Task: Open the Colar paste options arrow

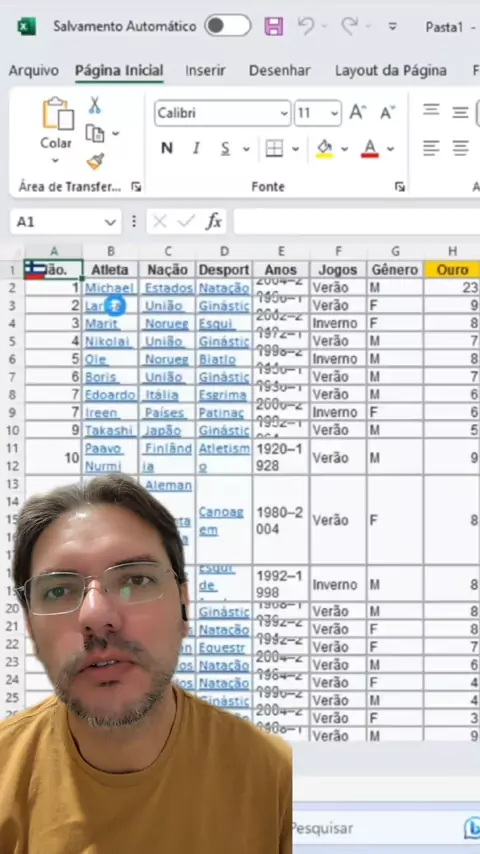Action: point(56,161)
